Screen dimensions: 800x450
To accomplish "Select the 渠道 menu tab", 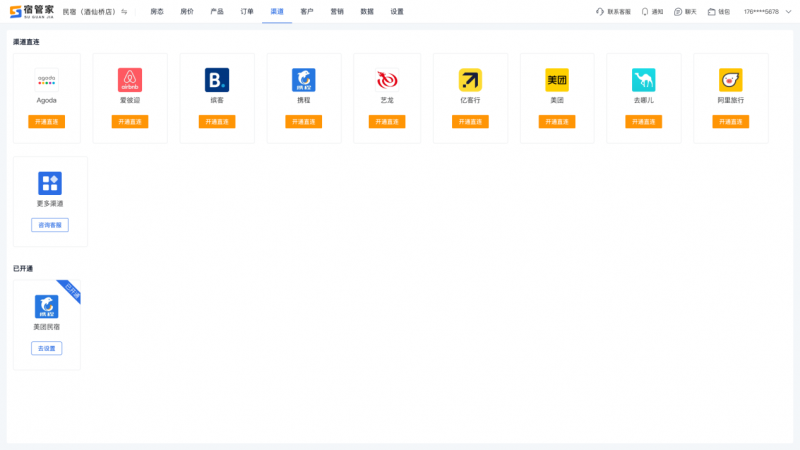I will pos(277,11).
